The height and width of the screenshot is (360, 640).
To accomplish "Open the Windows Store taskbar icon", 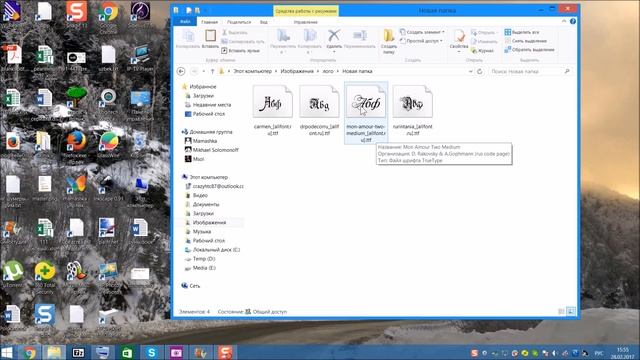I will [x=127, y=352].
